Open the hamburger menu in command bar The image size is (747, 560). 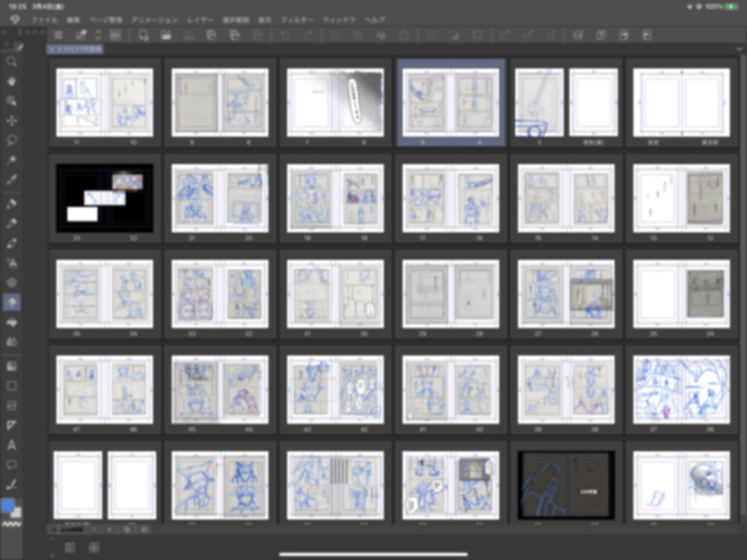pos(59,36)
